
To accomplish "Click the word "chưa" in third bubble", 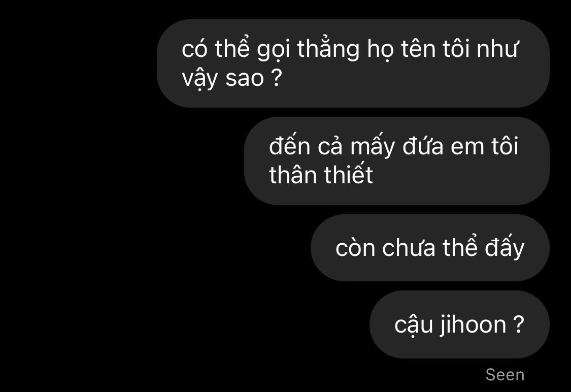I will click(x=409, y=248).
